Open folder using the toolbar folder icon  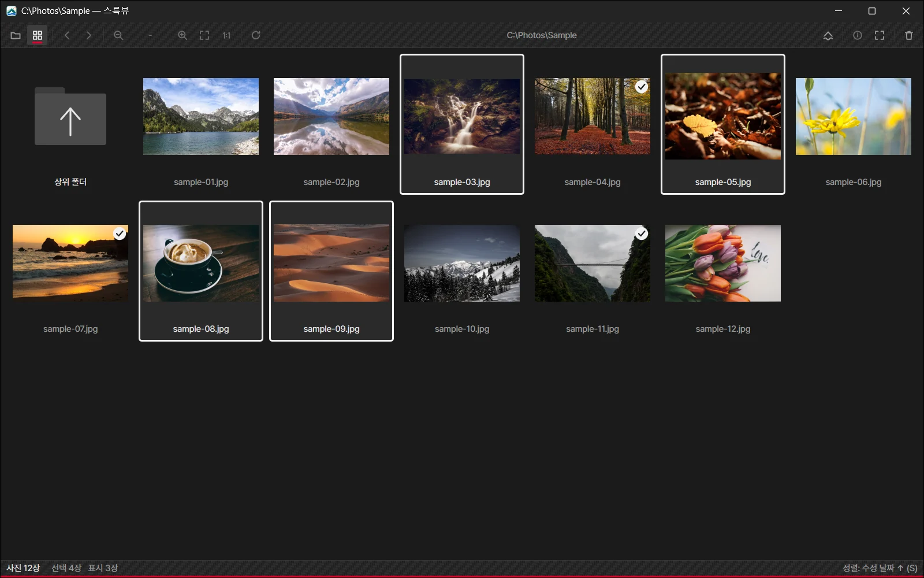(x=16, y=35)
